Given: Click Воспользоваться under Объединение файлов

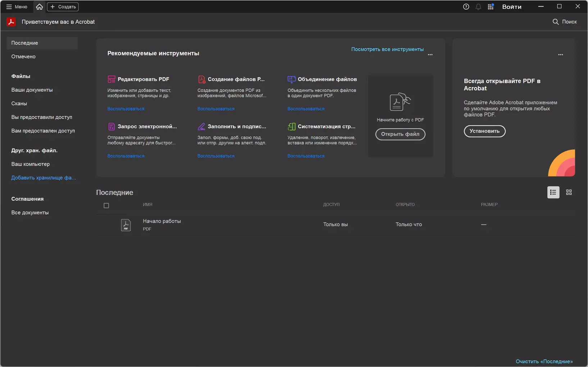Looking at the screenshot, I should click(x=306, y=109).
